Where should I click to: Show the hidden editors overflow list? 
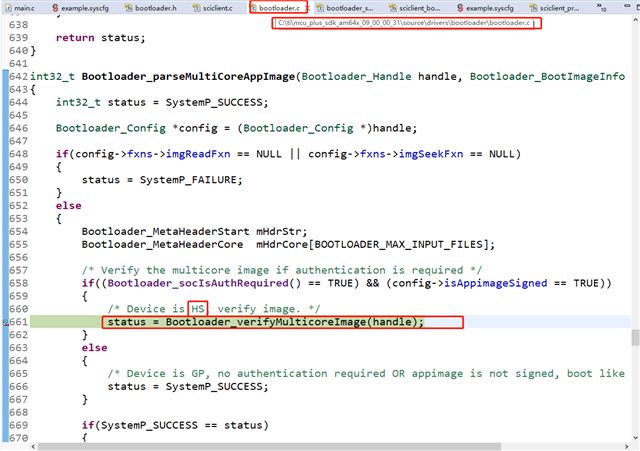601,7
